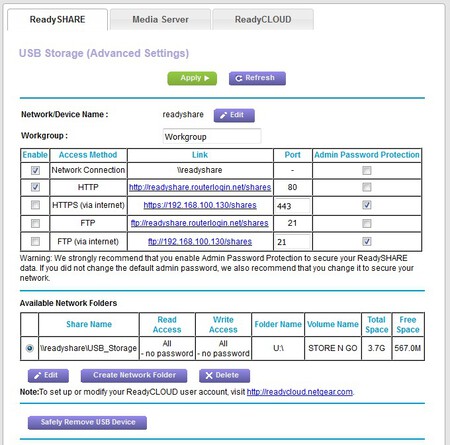The width and height of the screenshot is (450, 445).
Task: Edit the Network/Device Name
Action: 234,115
